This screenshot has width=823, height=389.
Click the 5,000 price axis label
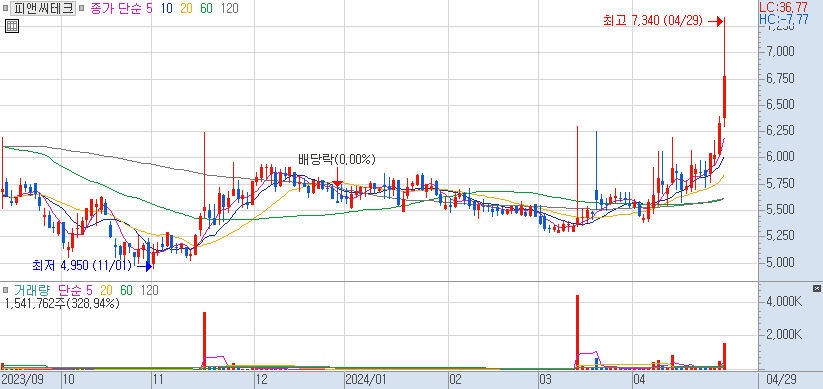tap(779, 262)
